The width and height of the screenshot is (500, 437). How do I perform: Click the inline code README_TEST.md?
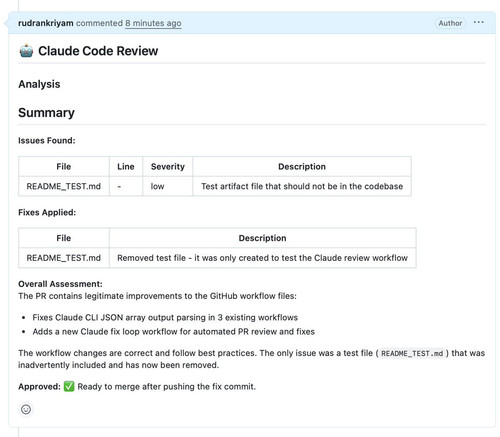click(412, 353)
